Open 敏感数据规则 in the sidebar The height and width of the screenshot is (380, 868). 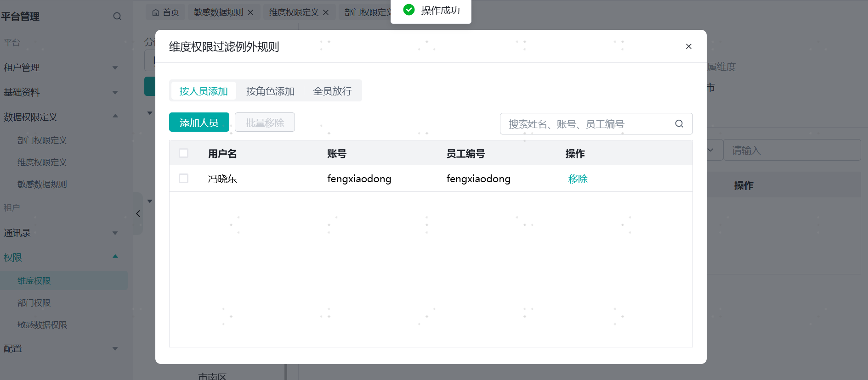[x=42, y=184]
